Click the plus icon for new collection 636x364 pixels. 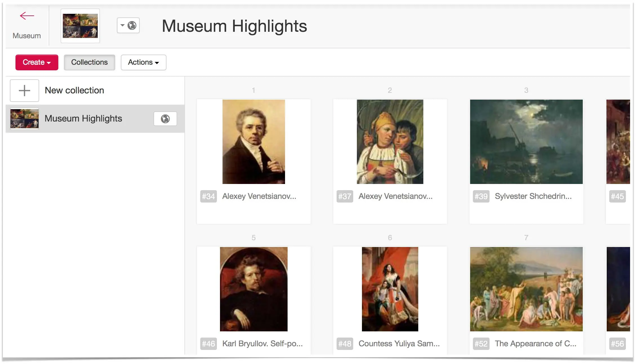pos(25,91)
